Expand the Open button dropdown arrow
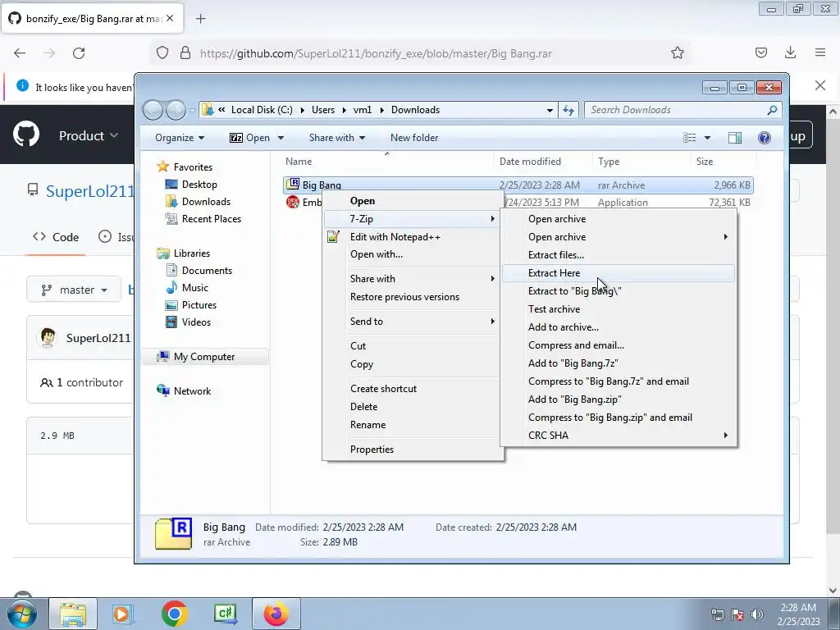The image size is (840, 630). [x=281, y=138]
